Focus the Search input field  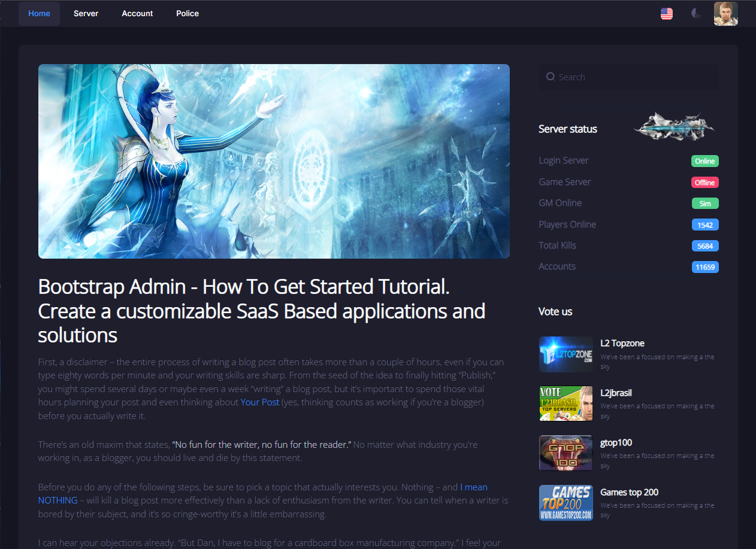[x=635, y=77]
